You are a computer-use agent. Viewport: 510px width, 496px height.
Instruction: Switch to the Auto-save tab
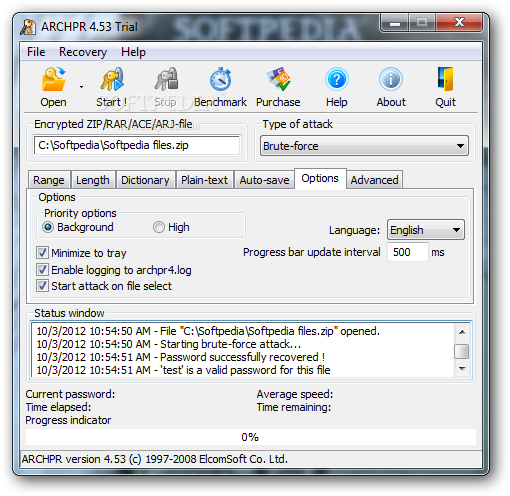[264, 180]
